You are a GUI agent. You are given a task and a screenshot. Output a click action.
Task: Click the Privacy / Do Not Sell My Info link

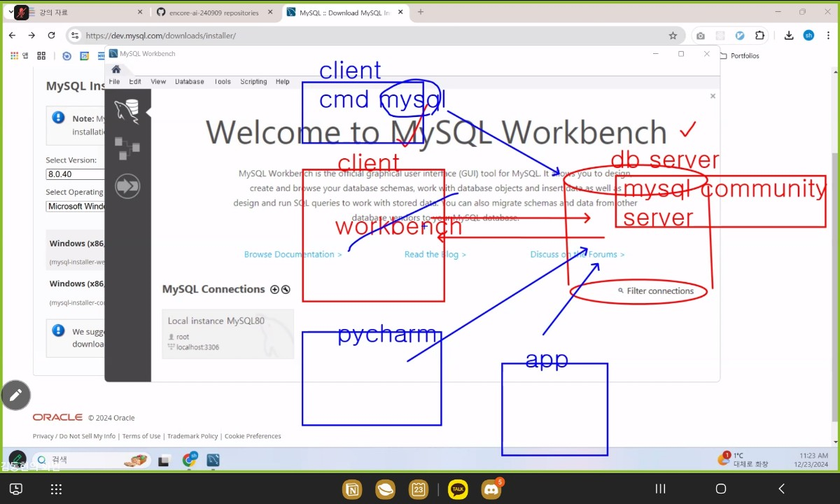pyautogui.click(x=74, y=436)
